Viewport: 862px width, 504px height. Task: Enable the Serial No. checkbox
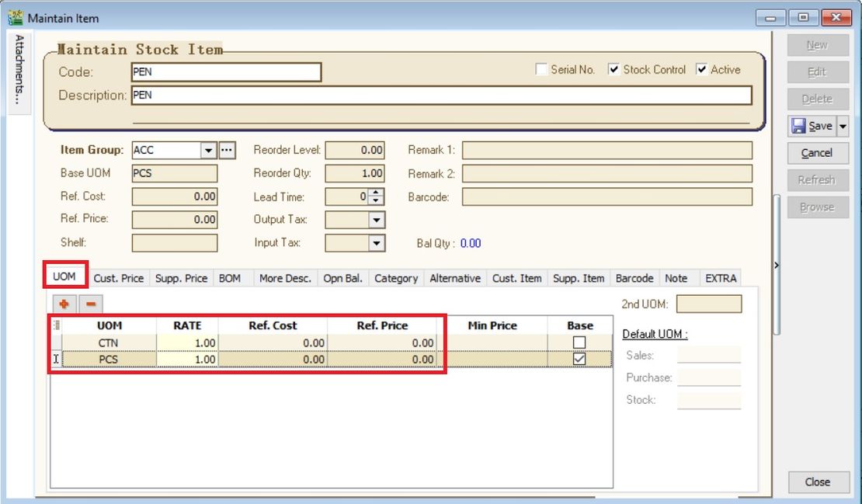click(541, 70)
